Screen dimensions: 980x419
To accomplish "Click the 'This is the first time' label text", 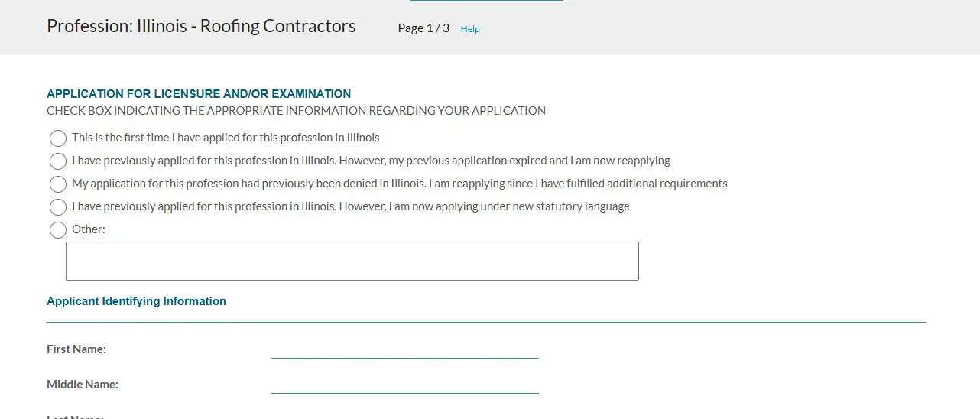I will [x=226, y=138].
